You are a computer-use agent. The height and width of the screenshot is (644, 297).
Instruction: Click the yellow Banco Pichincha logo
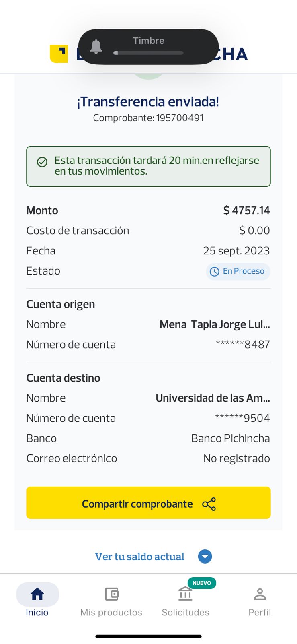tap(59, 54)
